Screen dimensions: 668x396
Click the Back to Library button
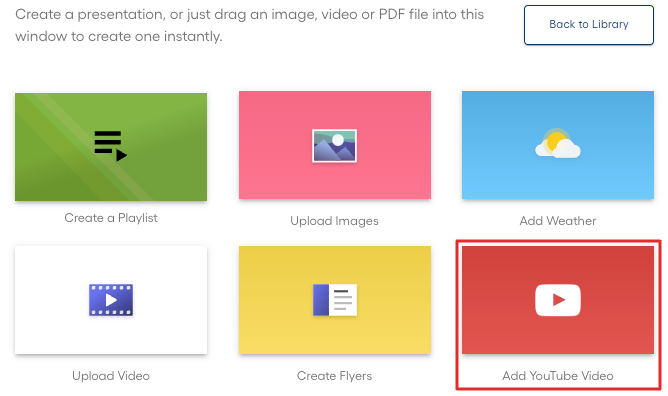pyautogui.click(x=588, y=25)
